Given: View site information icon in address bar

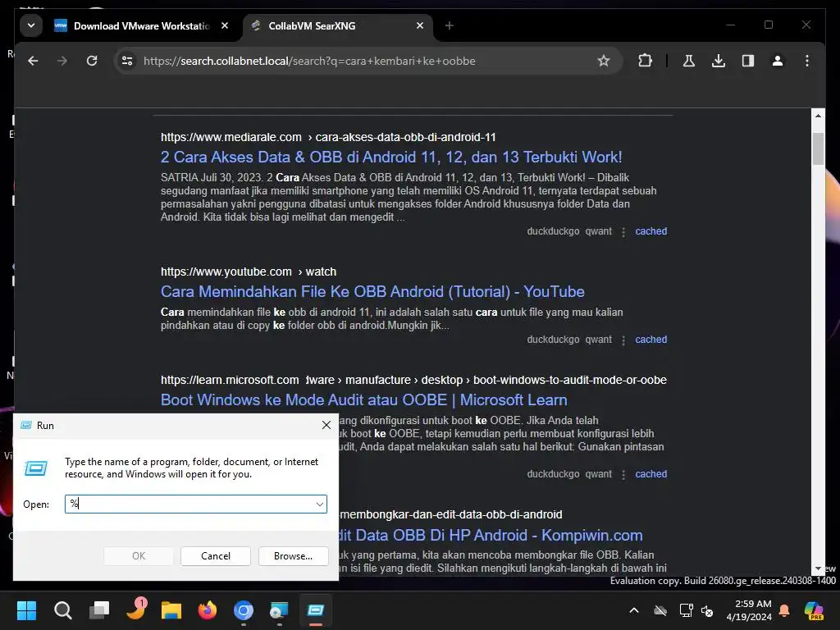Looking at the screenshot, I should [127, 61].
